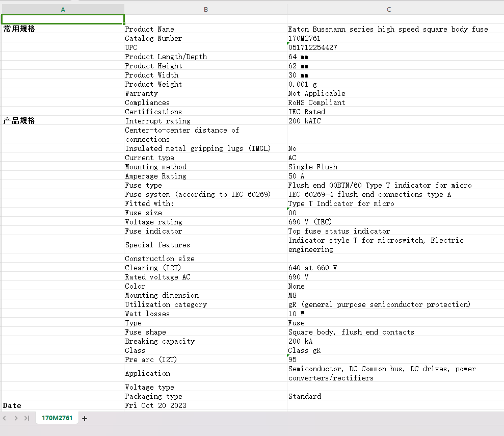Select the Fuse size label cell
Image resolution: width=504 pixels, height=436 pixels.
pyautogui.click(x=206, y=213)
